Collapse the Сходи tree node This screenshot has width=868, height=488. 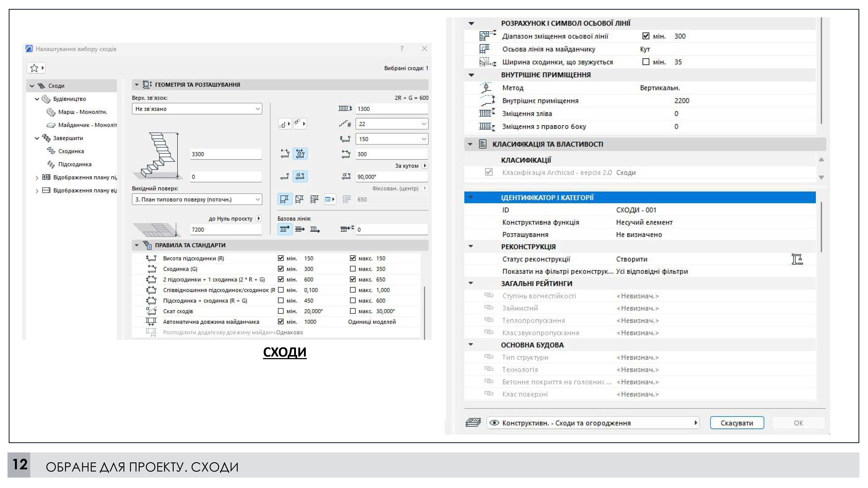pyautogui.click(x=32, y=86)
